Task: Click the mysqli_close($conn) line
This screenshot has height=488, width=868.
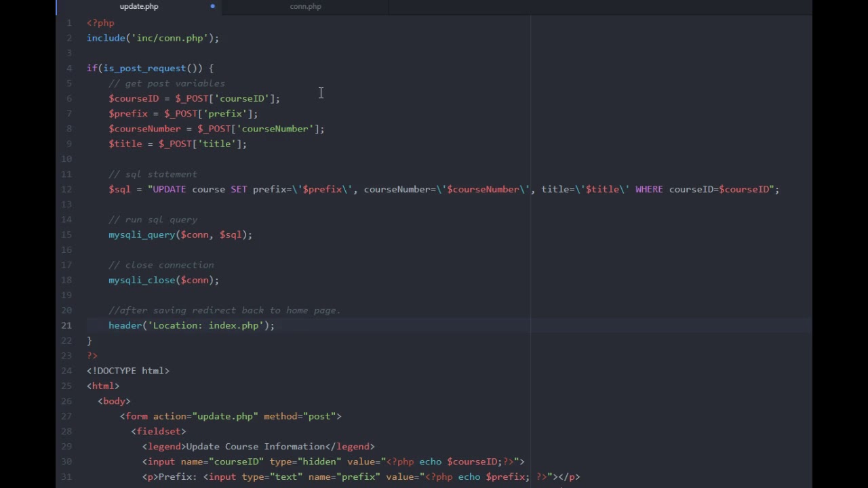Action: 163,280
